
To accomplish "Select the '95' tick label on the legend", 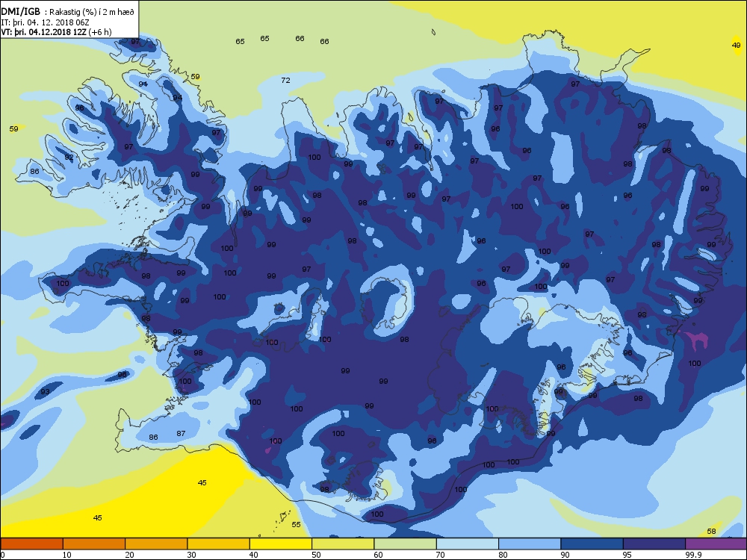I will 627,555.
